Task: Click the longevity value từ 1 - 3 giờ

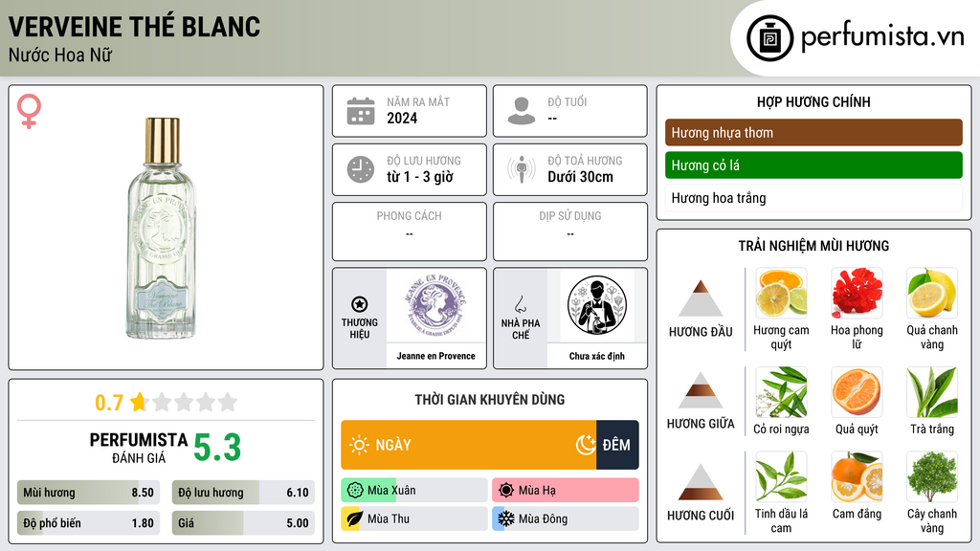Action: pyautogui.click(x=419, y=177)
